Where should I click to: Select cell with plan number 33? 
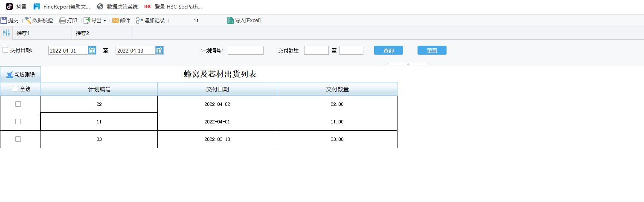(x=99, y=139)
